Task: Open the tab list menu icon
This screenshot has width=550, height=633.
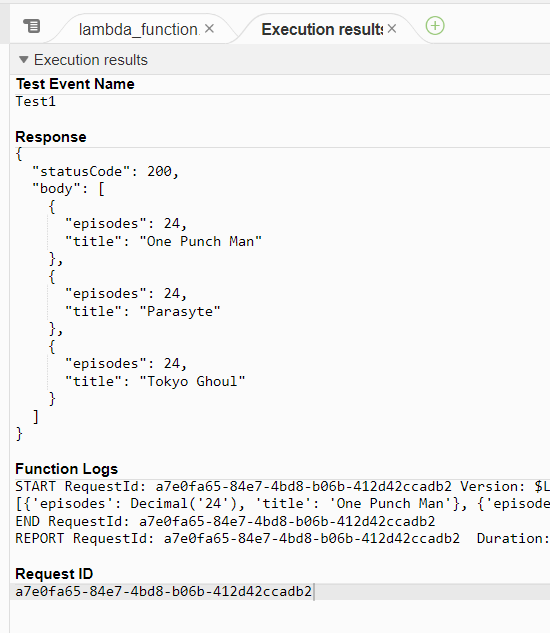Action: [32, 26]
